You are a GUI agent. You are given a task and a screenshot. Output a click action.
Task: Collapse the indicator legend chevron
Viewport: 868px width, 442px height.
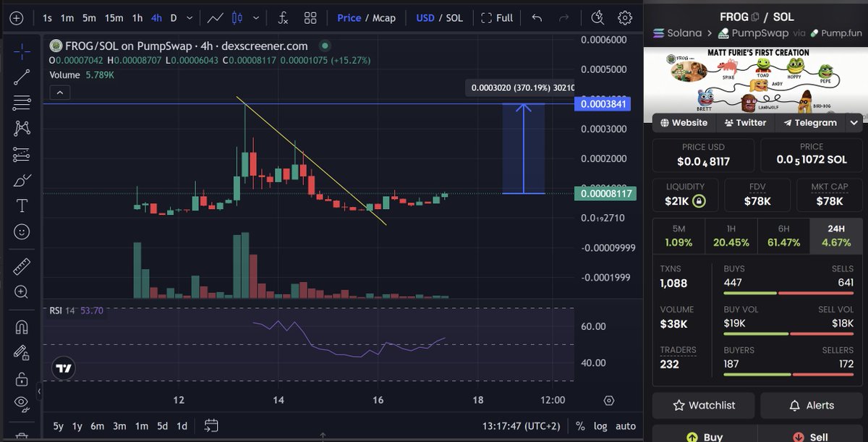tap(59, 92)
